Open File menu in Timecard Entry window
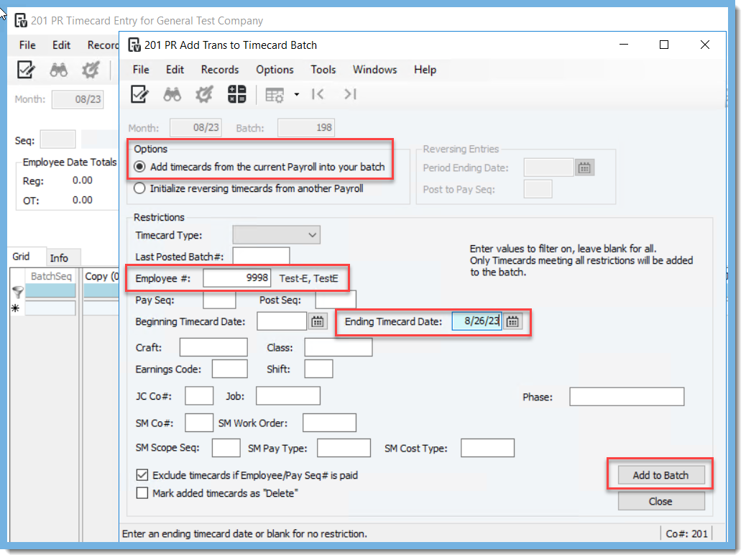Viewport: 746px width, 560px height. [x=27, y=45]
